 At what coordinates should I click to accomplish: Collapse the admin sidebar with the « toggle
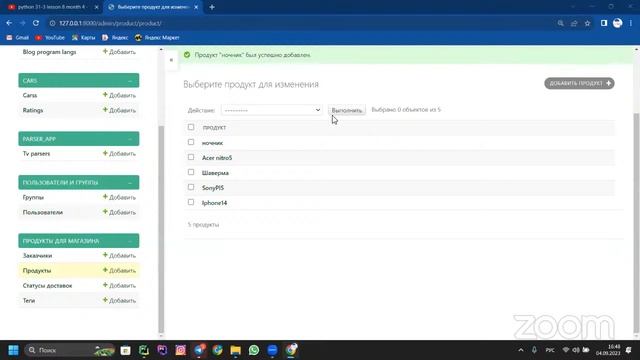(171, 60)
